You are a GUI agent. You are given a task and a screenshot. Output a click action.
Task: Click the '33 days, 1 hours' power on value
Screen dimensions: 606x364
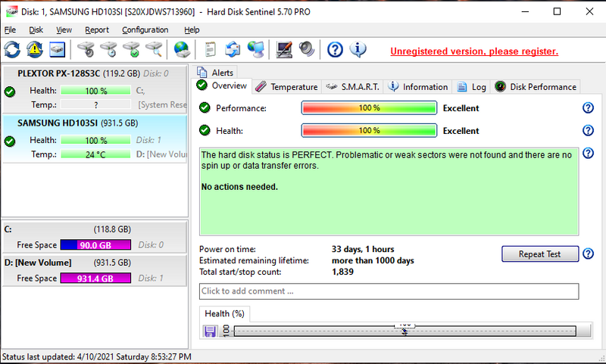click(363, 250)
